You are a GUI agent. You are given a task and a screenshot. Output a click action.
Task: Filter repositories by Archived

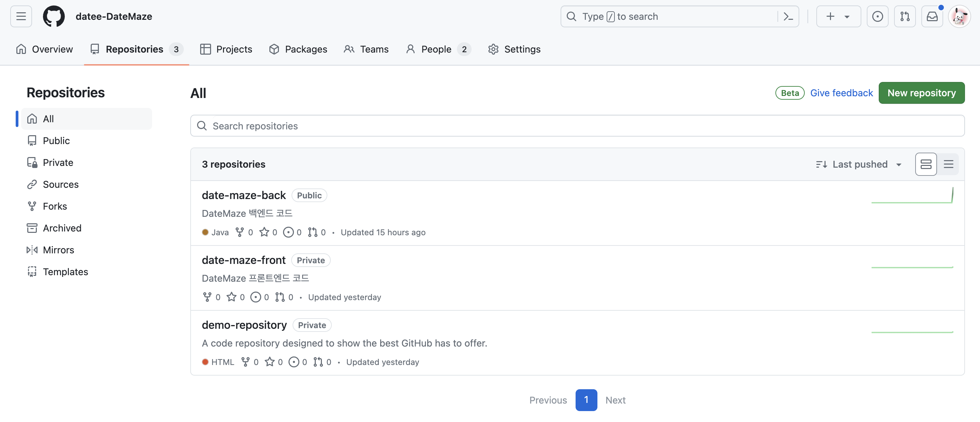(x=62, y=228)
